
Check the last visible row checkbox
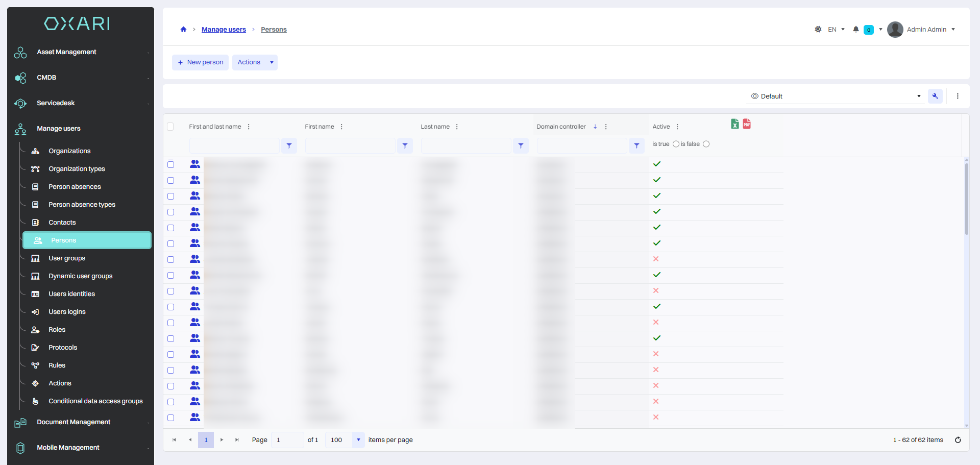coord(171,418)
